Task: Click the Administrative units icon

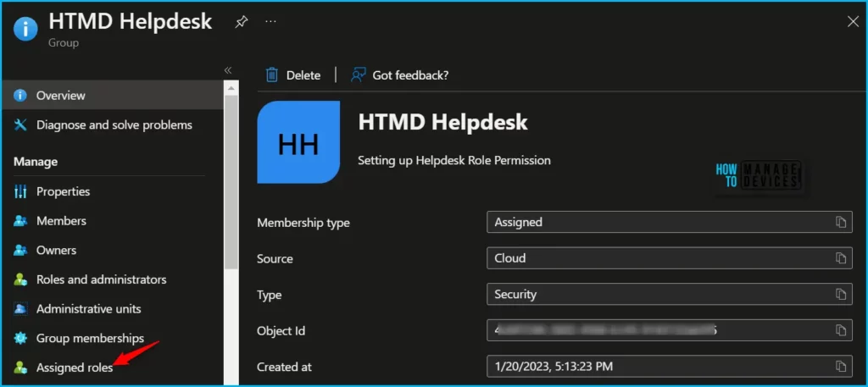Action: point(20,308)
